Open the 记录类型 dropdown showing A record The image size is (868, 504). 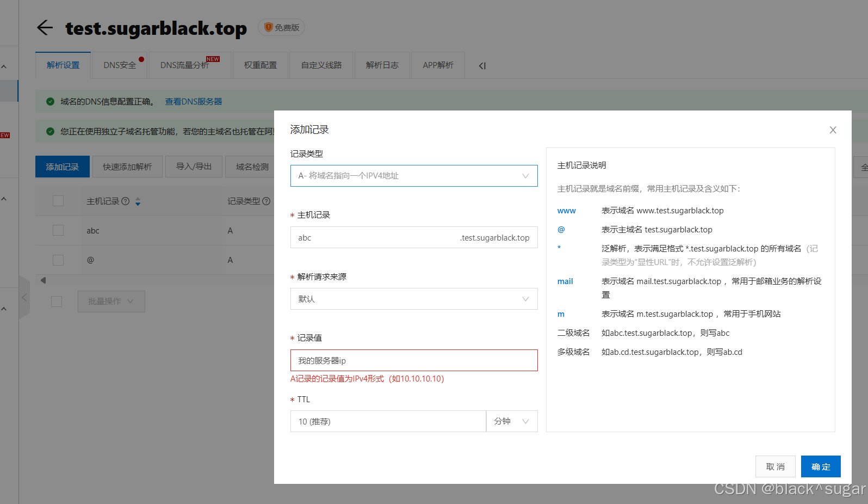coord(414,176)
